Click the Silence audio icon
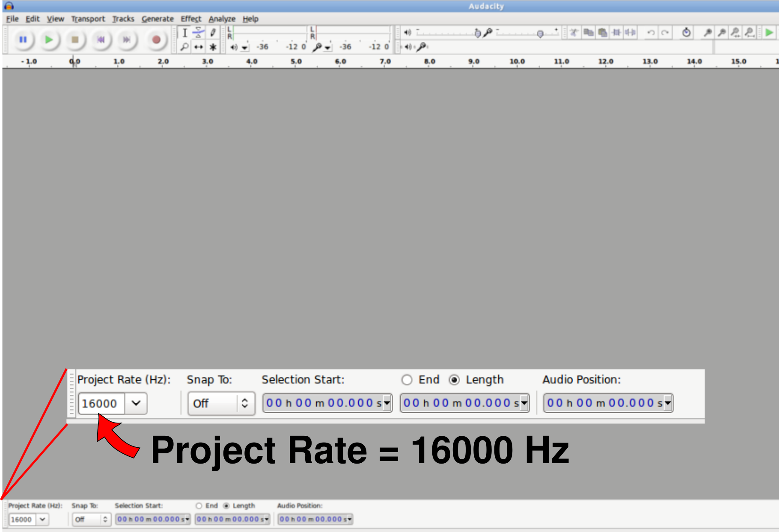This screenshot has width=779, height=532. coord(630,33)
